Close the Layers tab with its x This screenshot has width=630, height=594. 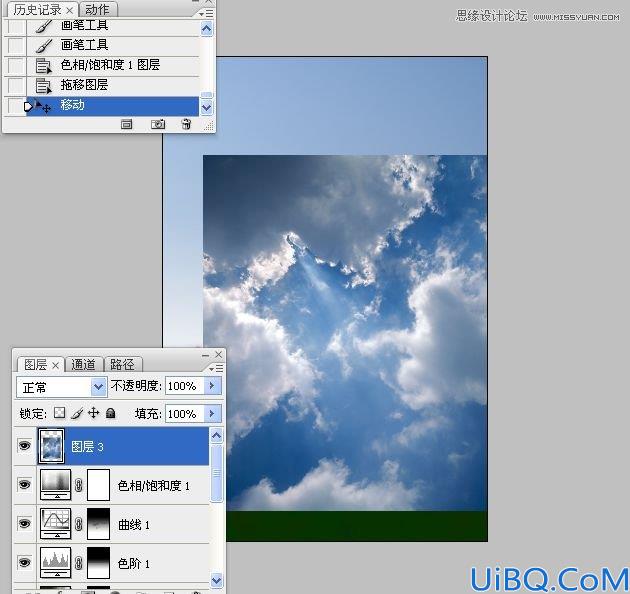coord(55,365)
